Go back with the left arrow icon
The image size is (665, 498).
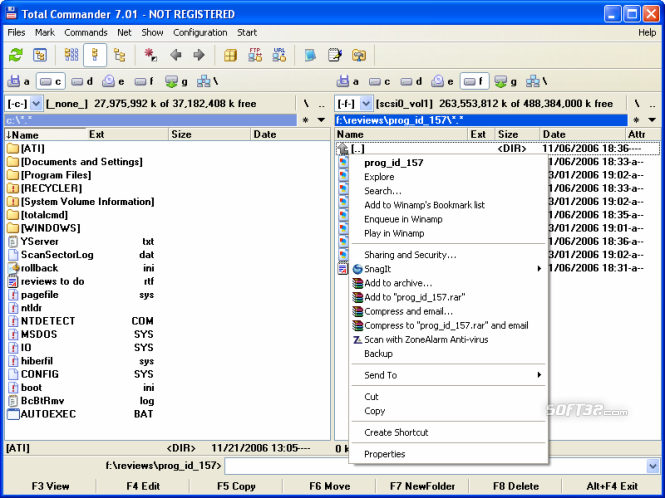(x=175, y=55)
